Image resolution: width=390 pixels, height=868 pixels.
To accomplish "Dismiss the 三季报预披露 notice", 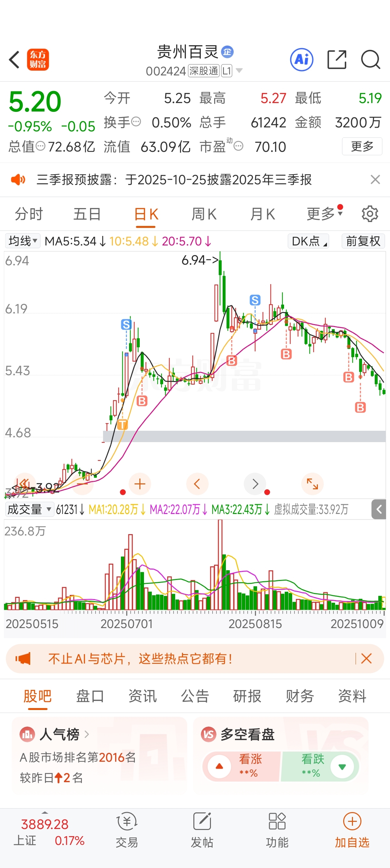I will [375, 179].
